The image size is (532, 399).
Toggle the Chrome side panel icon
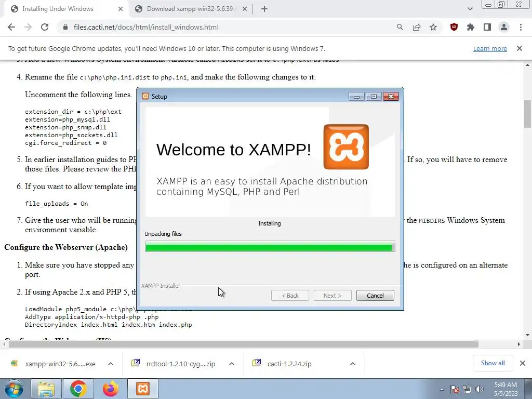coord(487,27)
